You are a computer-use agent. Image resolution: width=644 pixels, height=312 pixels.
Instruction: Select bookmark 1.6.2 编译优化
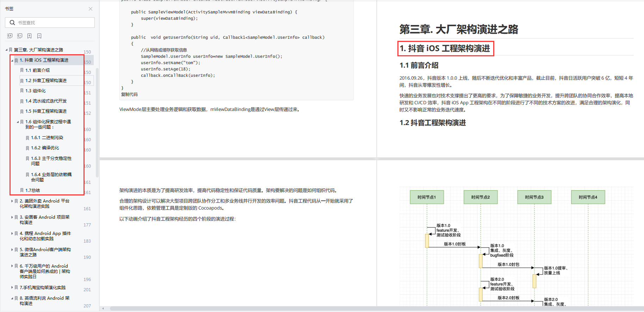click(x=45, y=148)
